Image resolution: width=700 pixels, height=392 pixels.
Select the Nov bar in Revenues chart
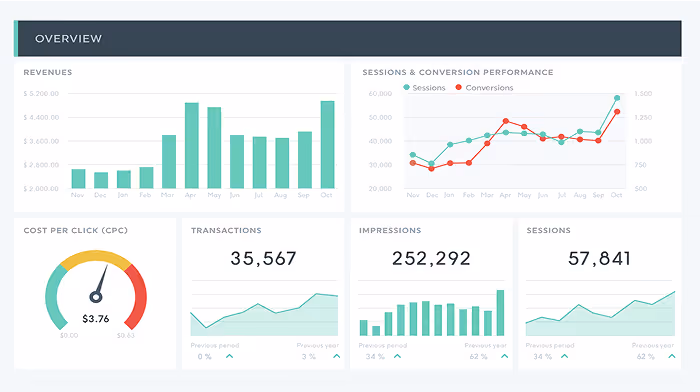pyautogui.click(x=78, y=179)
